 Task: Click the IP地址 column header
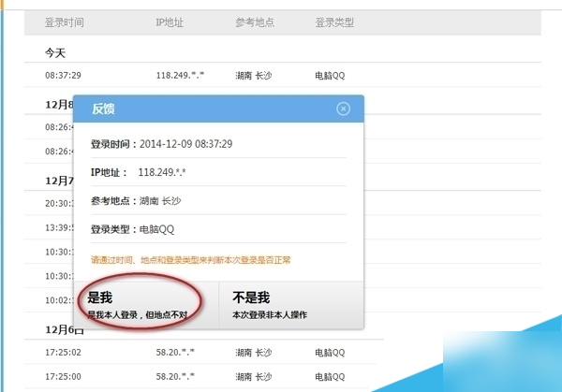(170, 22)
